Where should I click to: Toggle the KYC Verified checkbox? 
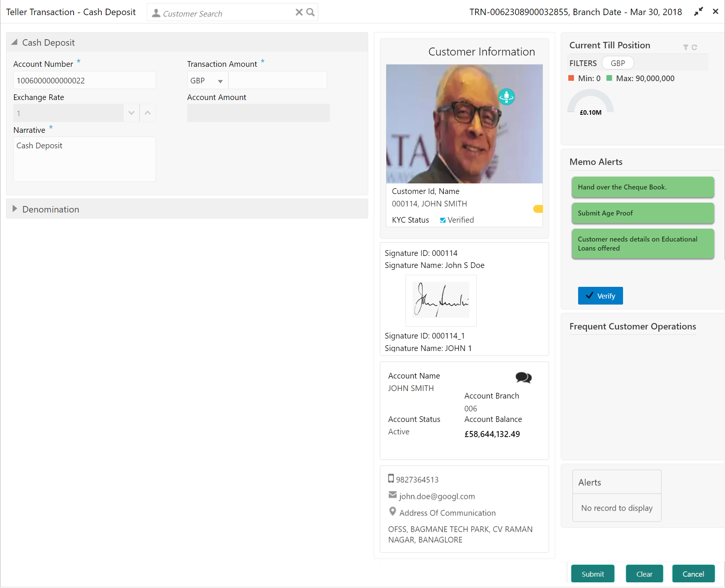[443, 220]
